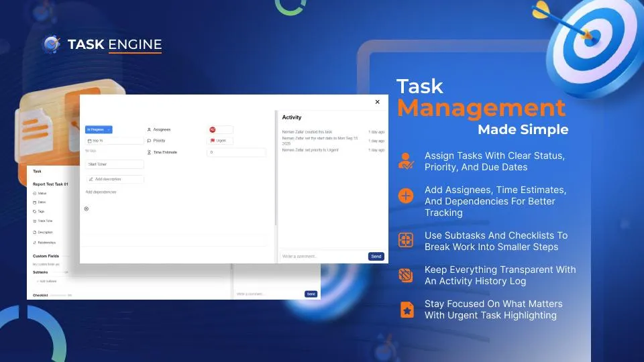
Task: Click the Subtasks heading
Action: [x=40, y=272]
